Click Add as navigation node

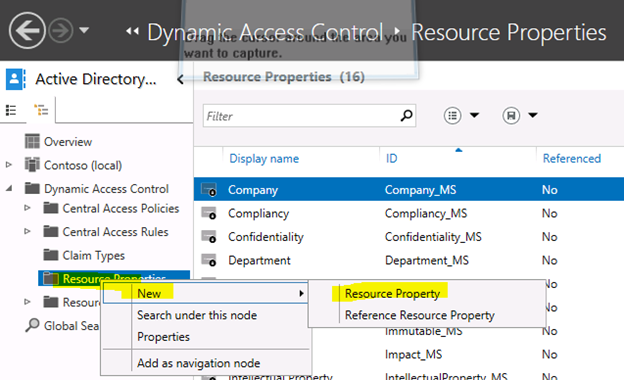tap(199, 363)
